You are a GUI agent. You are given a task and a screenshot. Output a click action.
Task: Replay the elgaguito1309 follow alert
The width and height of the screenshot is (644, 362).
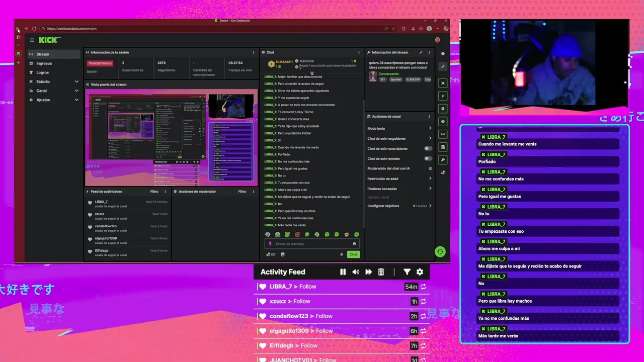point(424,331)
